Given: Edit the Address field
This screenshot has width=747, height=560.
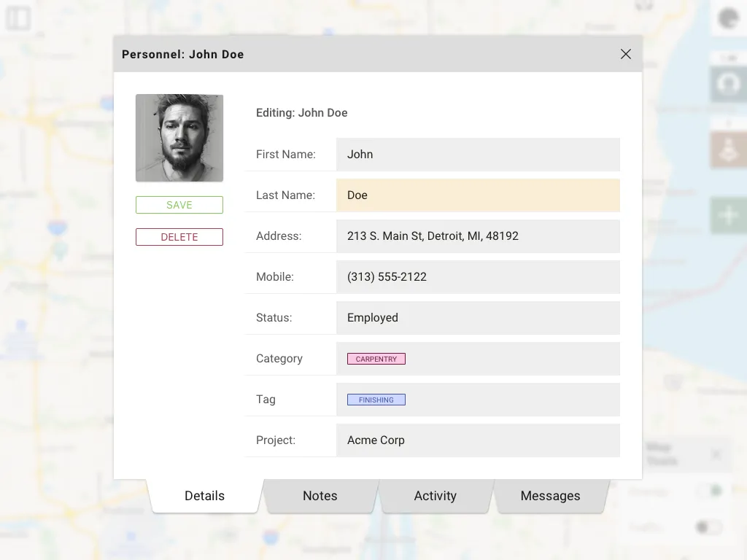Looking at the screenshot, I should [478, 236].
